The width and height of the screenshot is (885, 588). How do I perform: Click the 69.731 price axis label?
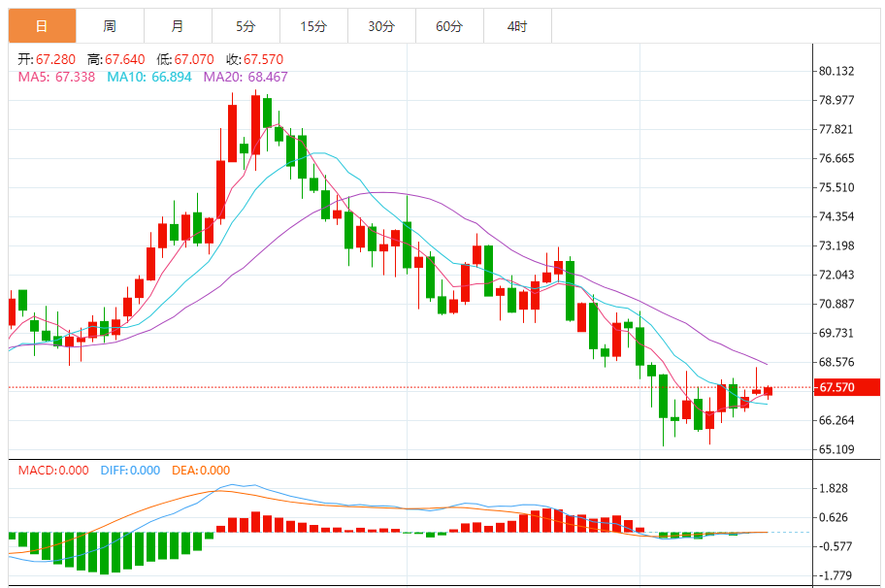tap(836, 333)
